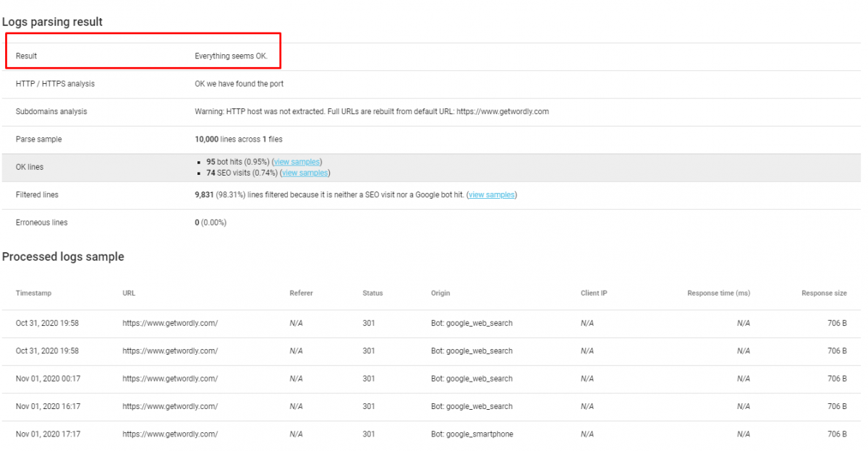This screenshot has height=451, width=868.
Task: Click the URL in the Nov 01 00:17 row
Action: pos(170,379)
